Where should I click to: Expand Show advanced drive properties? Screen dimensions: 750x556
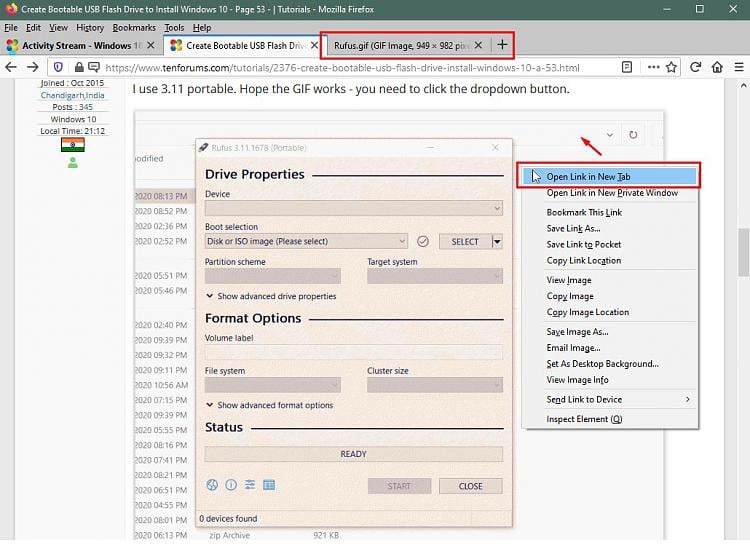271,297
